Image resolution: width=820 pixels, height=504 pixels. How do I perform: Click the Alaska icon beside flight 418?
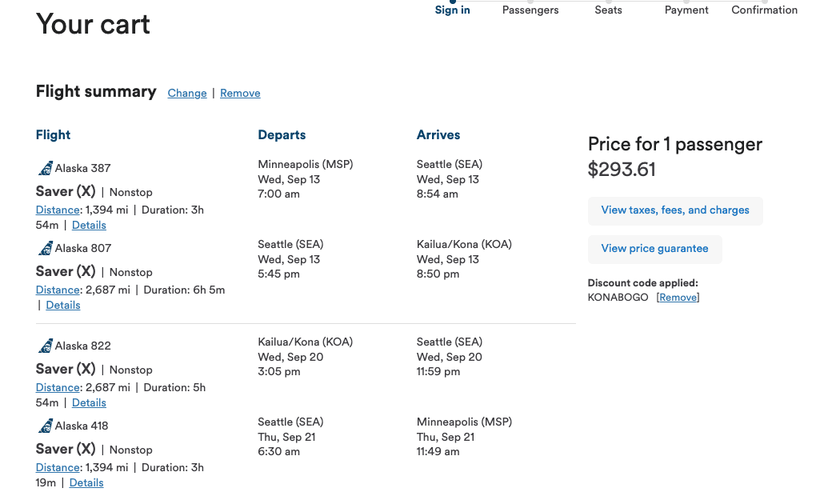(x=45, y=425)
